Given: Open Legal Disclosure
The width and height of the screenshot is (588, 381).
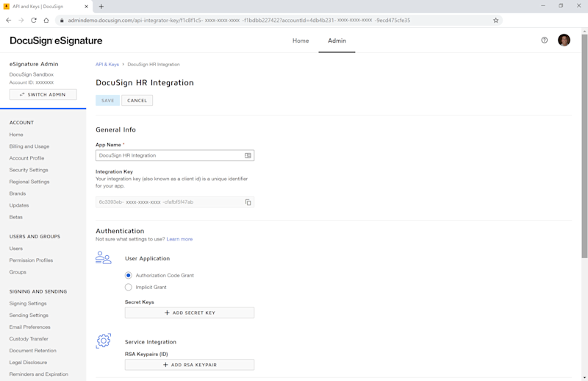Looking at the screenshot, I should coord(28,362).
